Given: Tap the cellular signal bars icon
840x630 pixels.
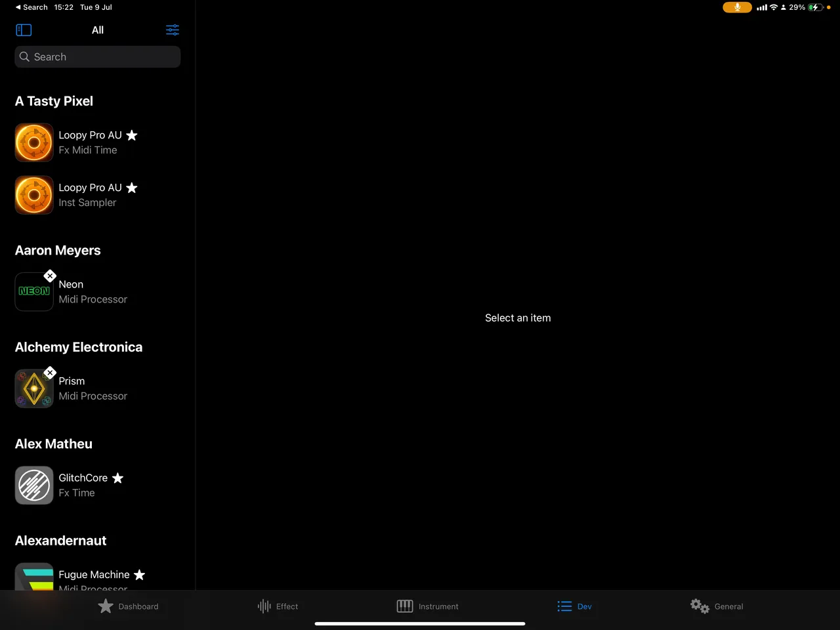Looking at the screenshot, I should 762,7.
